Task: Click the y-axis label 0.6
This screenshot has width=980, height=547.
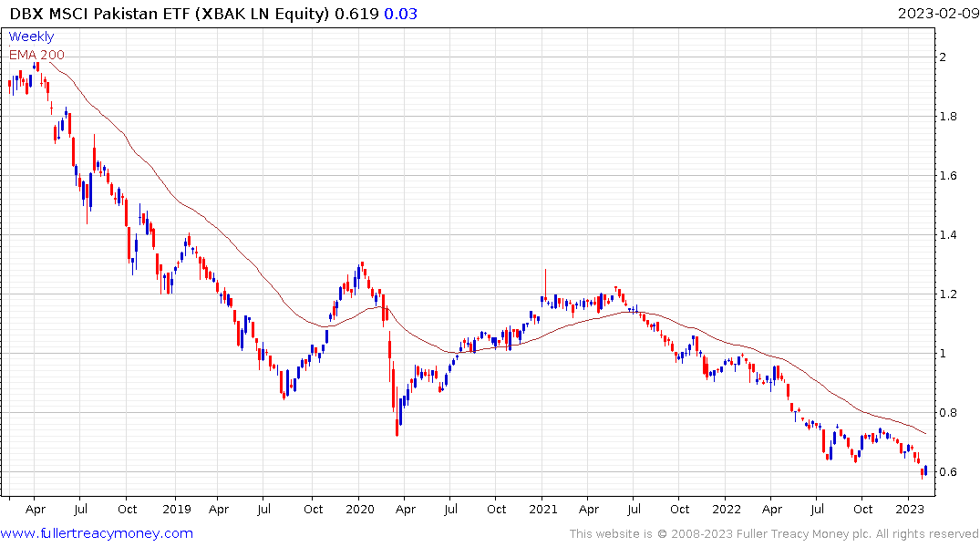Action: pyautogui.click(x=948, y=472)
